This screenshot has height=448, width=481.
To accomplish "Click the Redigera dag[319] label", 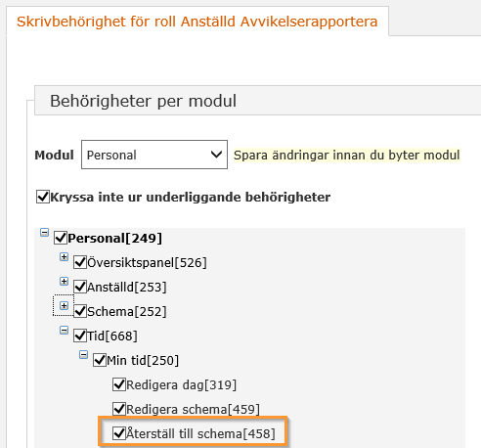I will click(181, 385).
